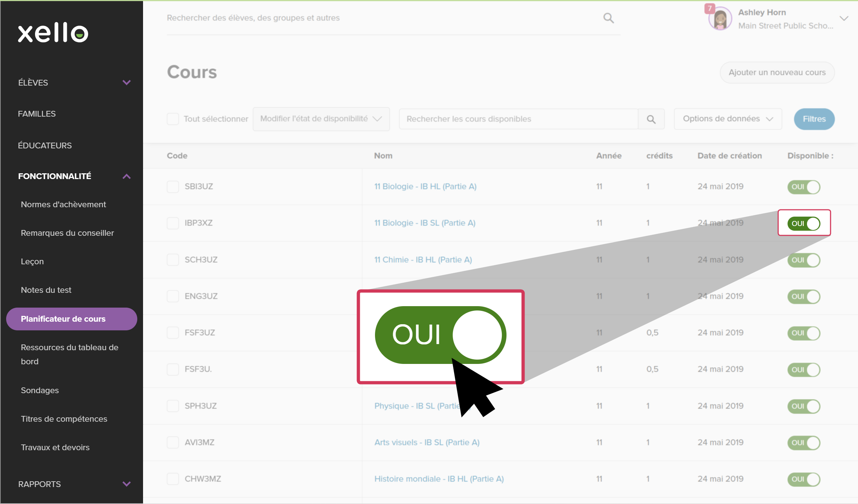Click the Nom column header
Image resolution: width=858 pixels, height=504 pixels.
[383, 156]
